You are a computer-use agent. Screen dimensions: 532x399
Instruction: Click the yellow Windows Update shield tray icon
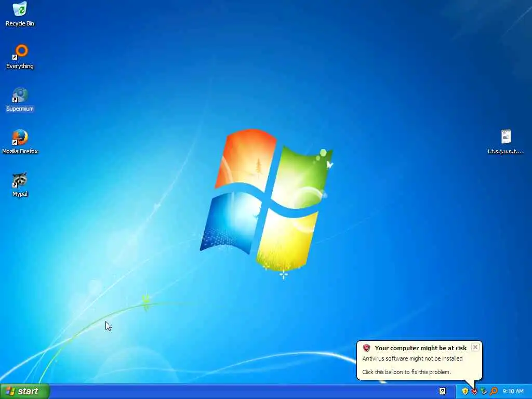point(465,391)
